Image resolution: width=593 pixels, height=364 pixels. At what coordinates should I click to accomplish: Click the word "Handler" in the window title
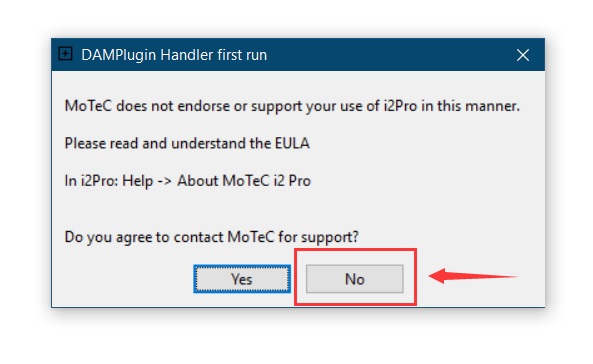186,55
